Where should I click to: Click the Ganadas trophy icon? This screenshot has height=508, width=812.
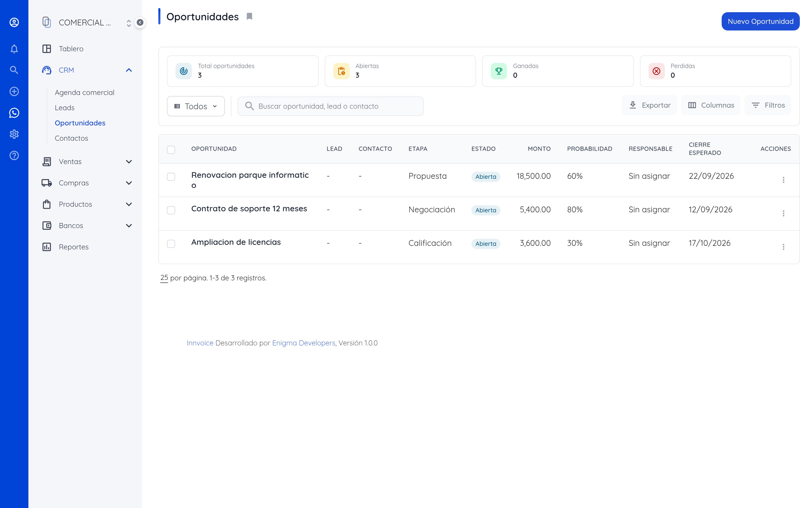click(499, 71)
